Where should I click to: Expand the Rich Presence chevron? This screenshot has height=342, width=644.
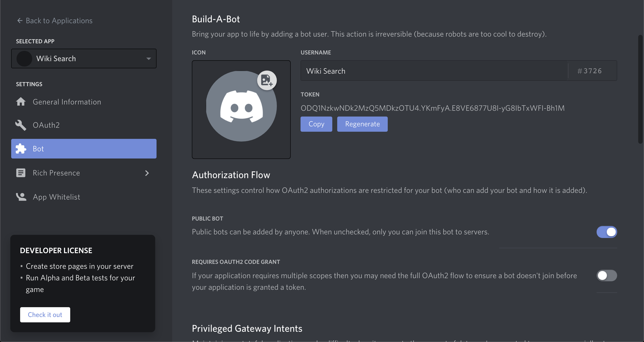(x=147, y=173)
